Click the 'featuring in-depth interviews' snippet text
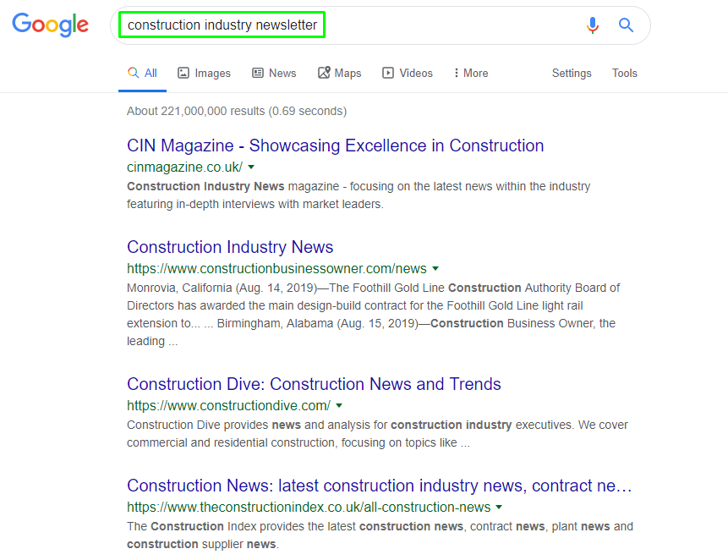 (x=255, y=205)
